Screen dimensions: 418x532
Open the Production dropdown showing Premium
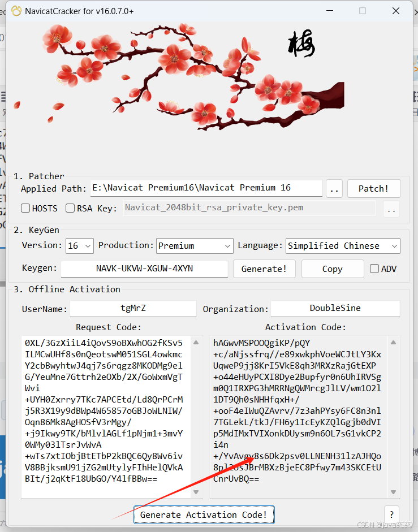tap(195, 245)
